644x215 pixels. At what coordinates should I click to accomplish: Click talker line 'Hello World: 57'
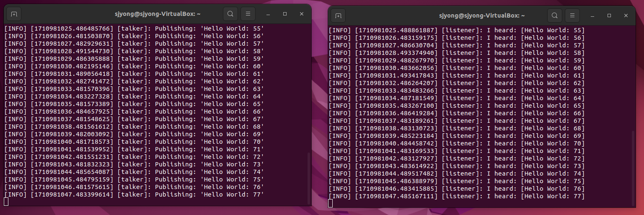[x=134, y=44]
